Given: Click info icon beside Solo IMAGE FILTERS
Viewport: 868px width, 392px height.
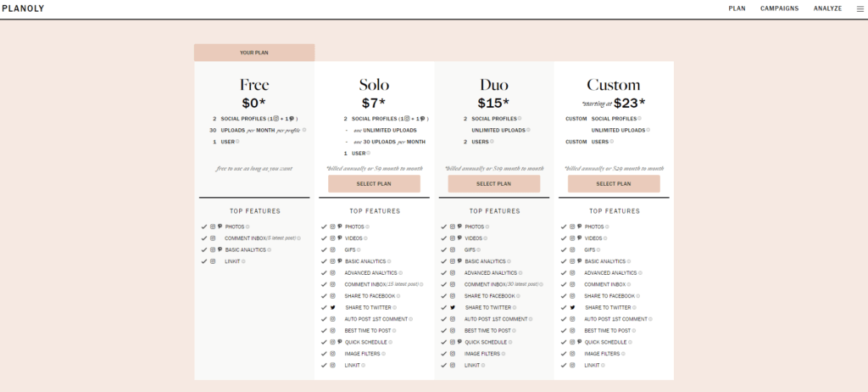Looking at the screenshot, I should pyautogui.click(x=384, y=354).
